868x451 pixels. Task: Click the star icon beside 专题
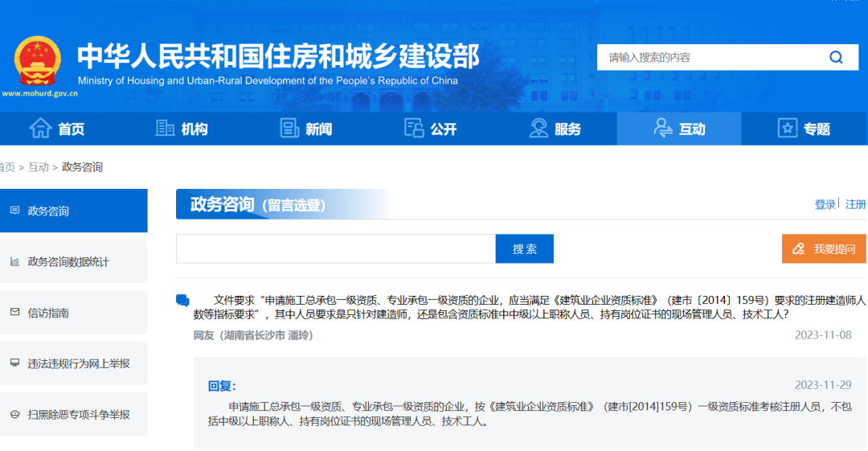[787, 128]
